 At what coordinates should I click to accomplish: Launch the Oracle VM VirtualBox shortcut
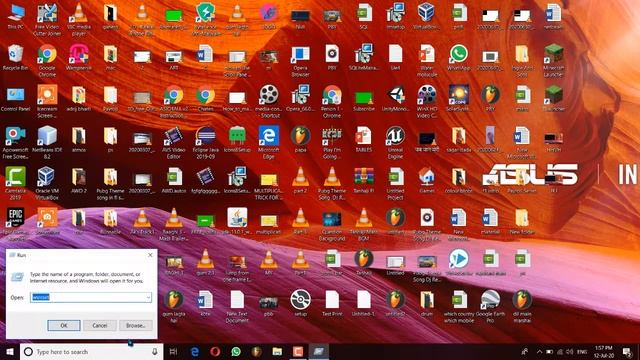[x=47, y=183]
